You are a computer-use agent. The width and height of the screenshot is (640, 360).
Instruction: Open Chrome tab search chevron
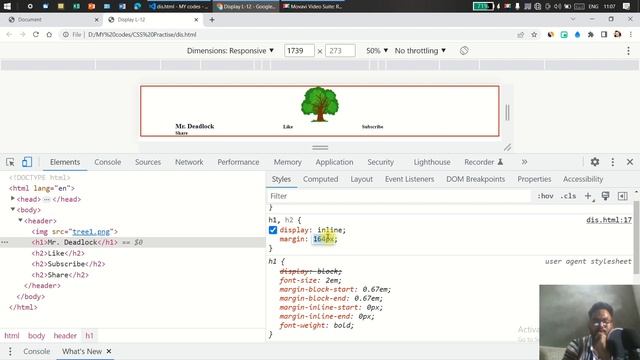point(573,19)
